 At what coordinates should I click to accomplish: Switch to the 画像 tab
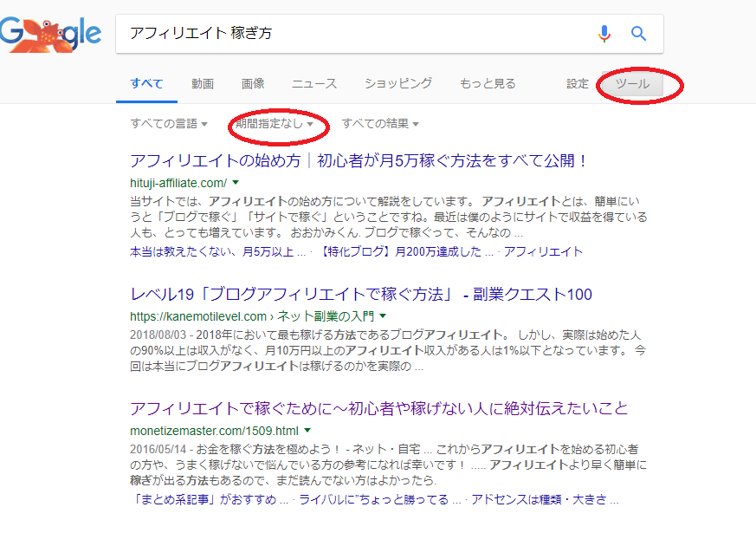point(253,84)
